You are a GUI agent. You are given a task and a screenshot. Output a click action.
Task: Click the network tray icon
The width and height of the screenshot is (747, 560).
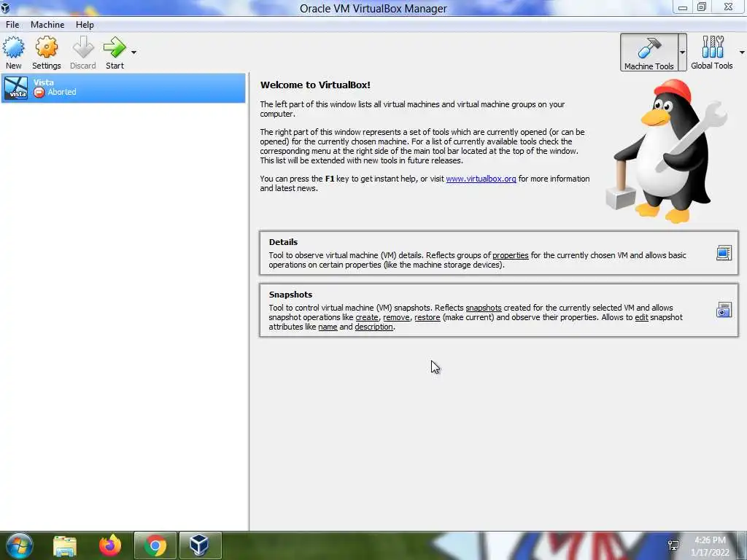(x=673, y=545)
